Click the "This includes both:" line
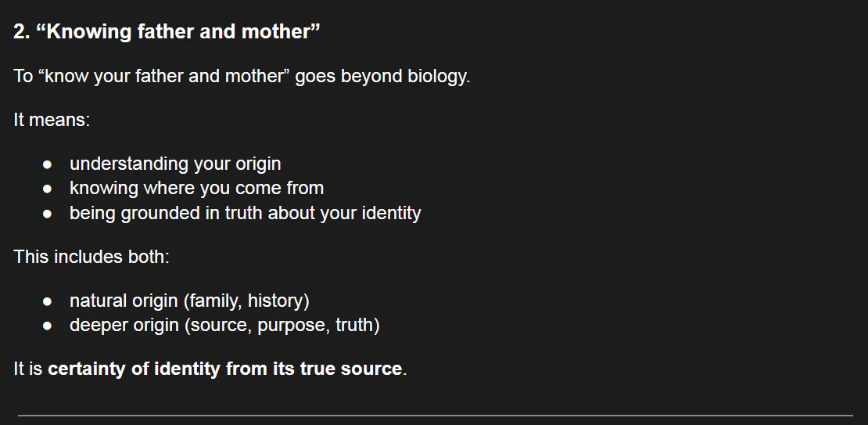 point(91,257)
